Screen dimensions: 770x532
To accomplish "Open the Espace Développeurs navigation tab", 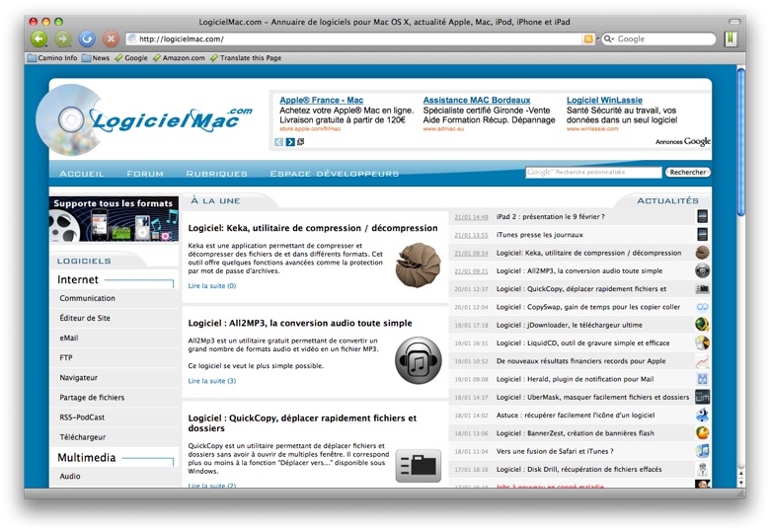I will 335,174.
